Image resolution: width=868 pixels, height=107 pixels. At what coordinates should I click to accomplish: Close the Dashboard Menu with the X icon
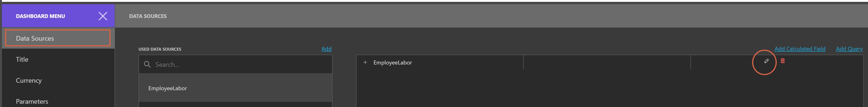(x=103, y=16)
